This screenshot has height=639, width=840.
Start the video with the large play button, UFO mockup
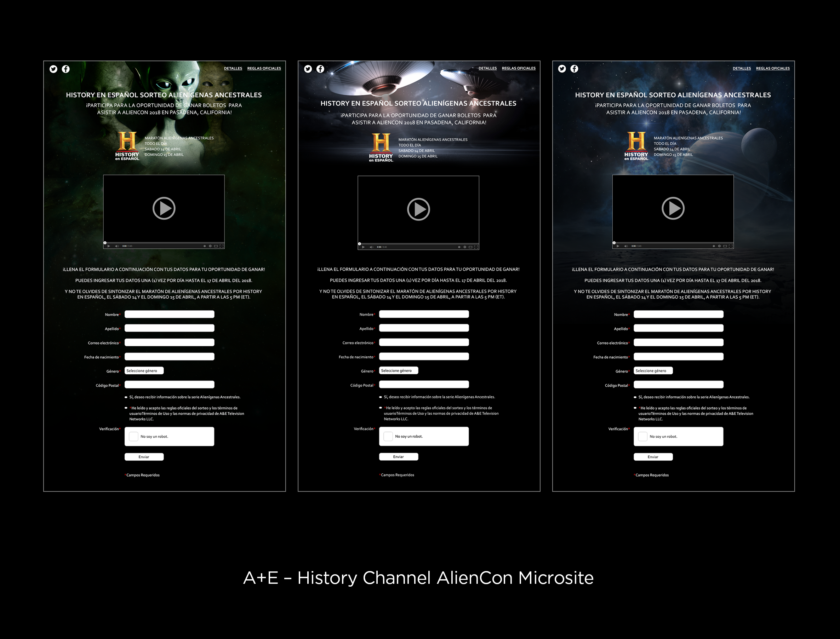click(418, 209)
